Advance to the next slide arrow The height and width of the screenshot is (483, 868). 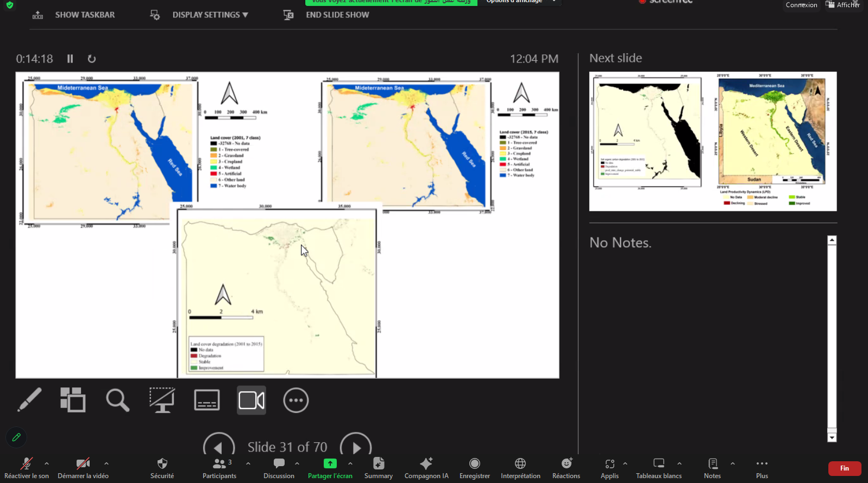coord(356,447)
